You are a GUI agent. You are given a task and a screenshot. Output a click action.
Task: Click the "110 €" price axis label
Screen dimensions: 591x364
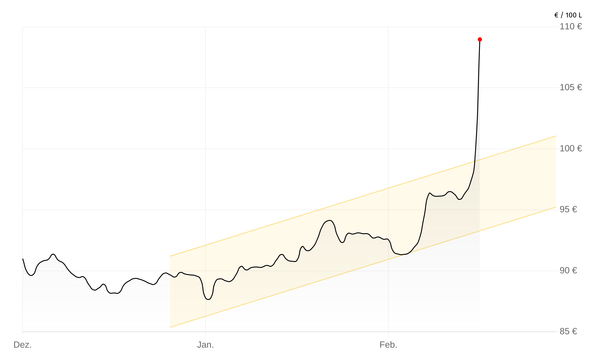571,26
